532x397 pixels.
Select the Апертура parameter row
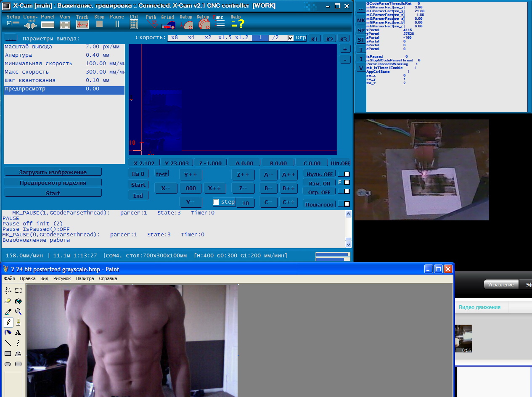point(64,55)
